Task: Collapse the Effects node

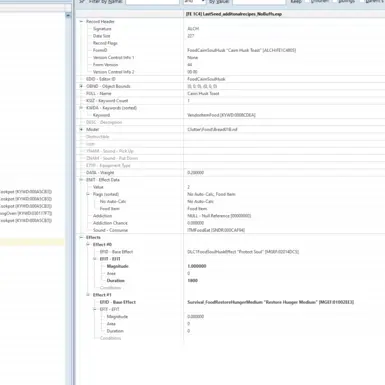Action: (81, 237)
